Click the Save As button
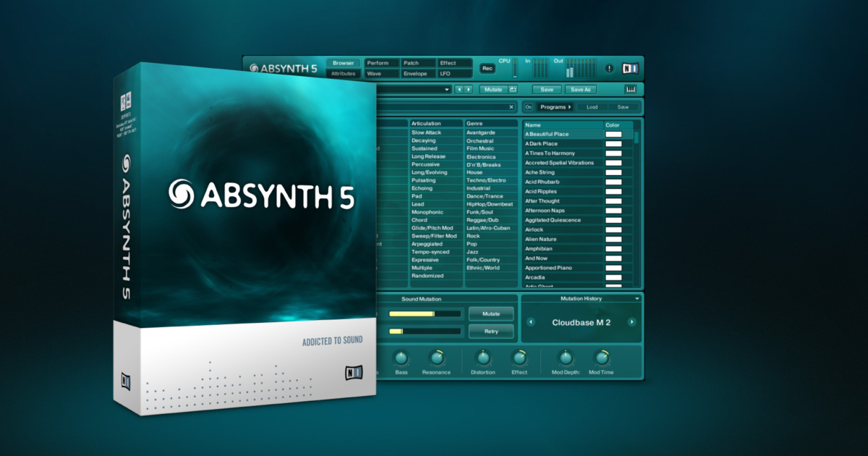This screenshot has width=868, height=456. coord(581,89)
